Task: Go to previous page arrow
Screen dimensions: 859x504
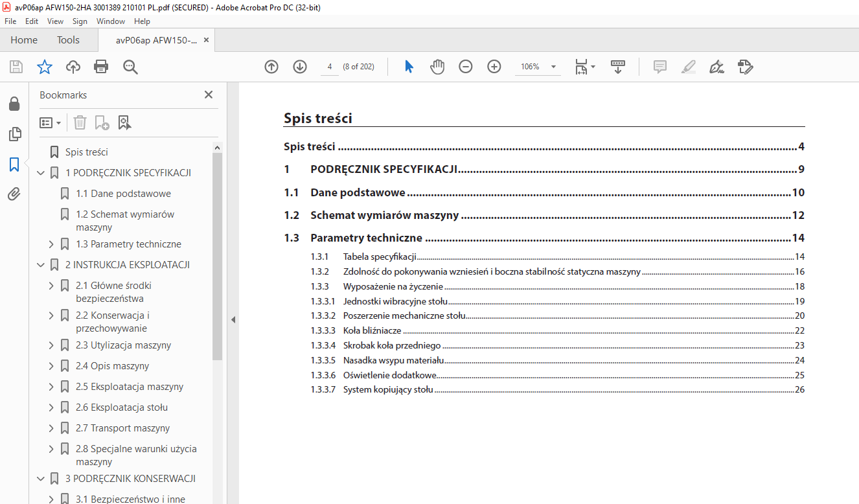Action: coord(271,67)
